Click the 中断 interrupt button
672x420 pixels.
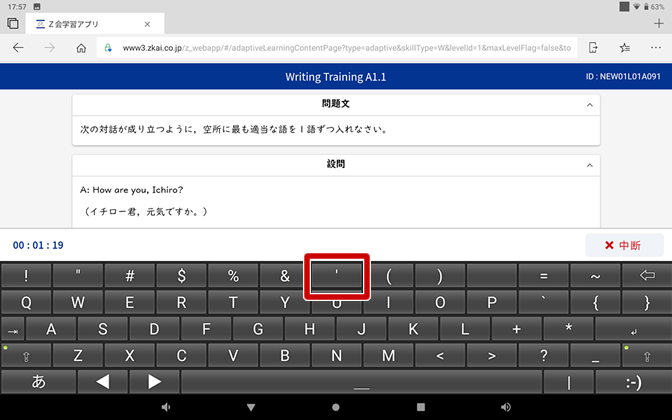pyautogui.click(x=624, y=245)
